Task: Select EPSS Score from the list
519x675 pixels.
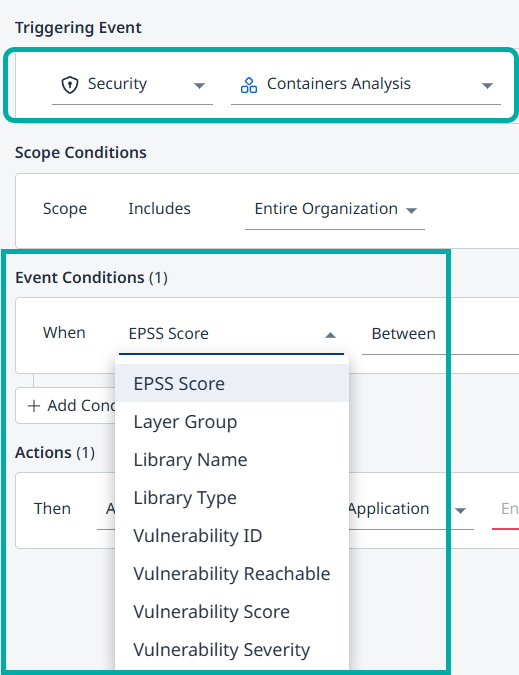Action: 232,384
